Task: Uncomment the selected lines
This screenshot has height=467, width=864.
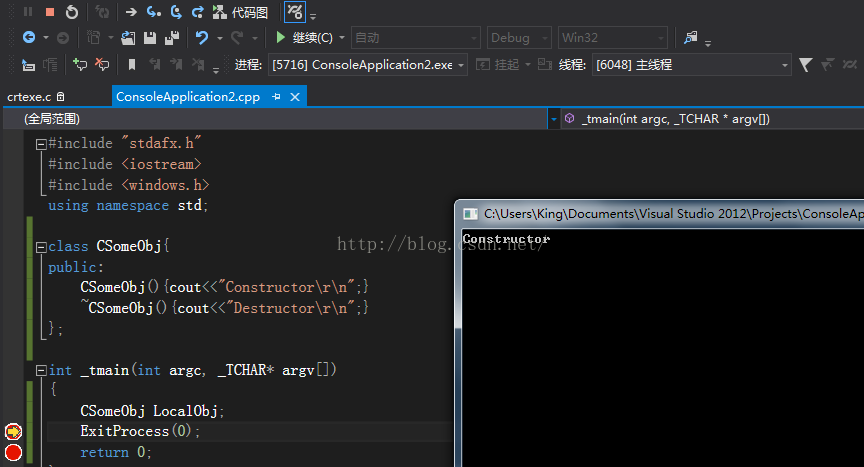Action: 102,65
